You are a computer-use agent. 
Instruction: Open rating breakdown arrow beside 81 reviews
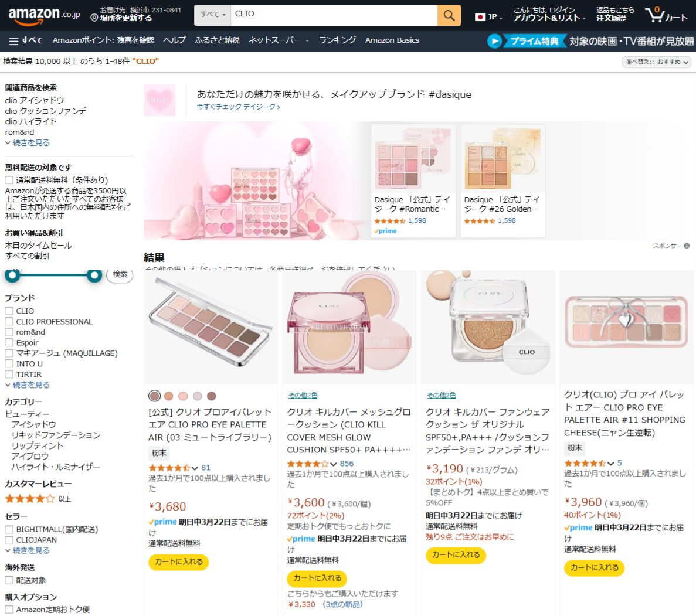(x=195, y=468)
